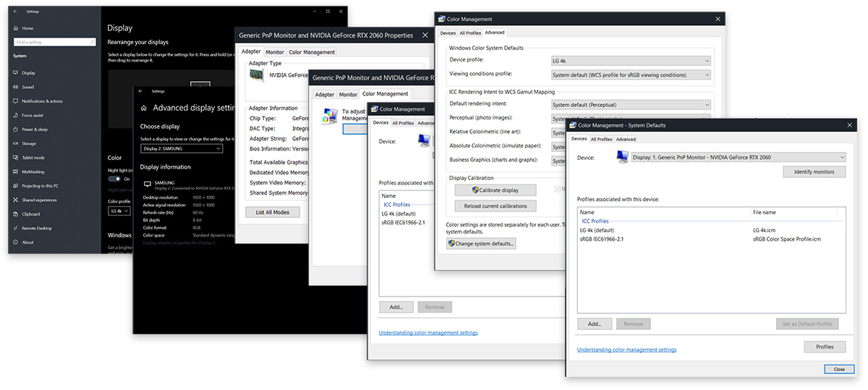Open Shared experiences settings

click(x=39, y=200)
